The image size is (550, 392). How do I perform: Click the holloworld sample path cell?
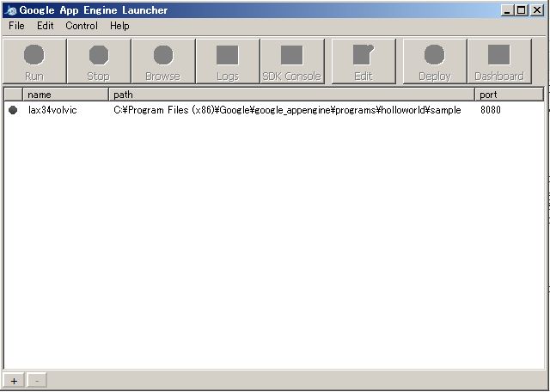pyautogui.click(x=287, y=110)
